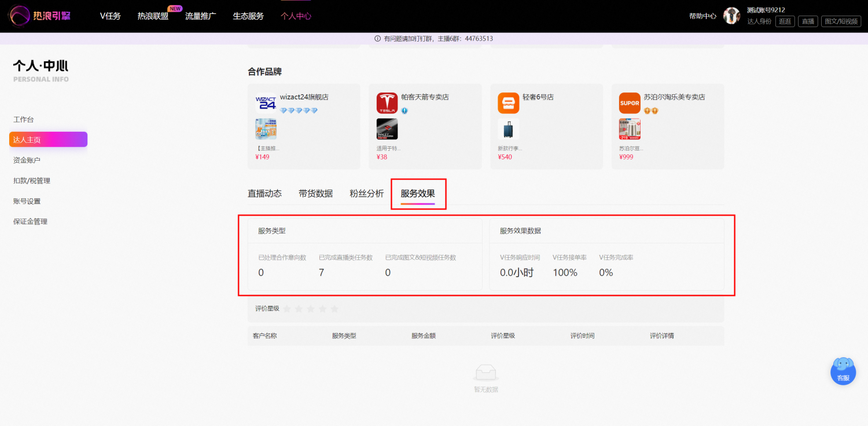Image resolution: width=868 pixels, height=426 pixels.
Task: Open the 热浪联盟 menu
Action: (153, 16)
